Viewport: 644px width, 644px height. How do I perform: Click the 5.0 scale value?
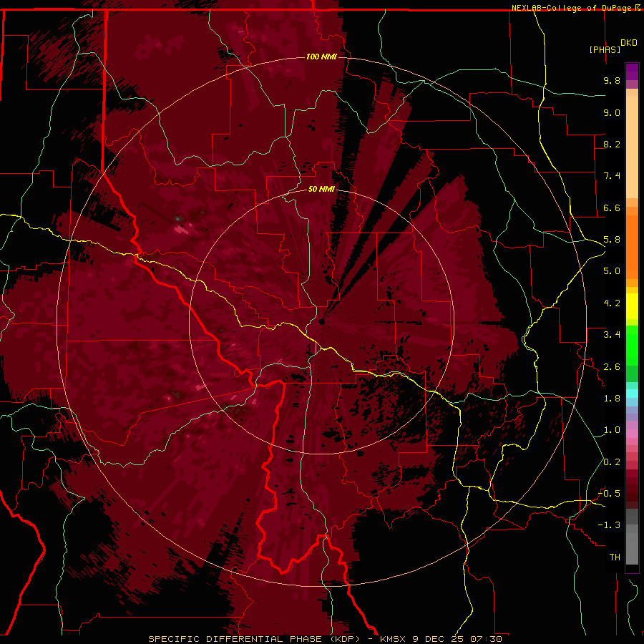[612, 271]
